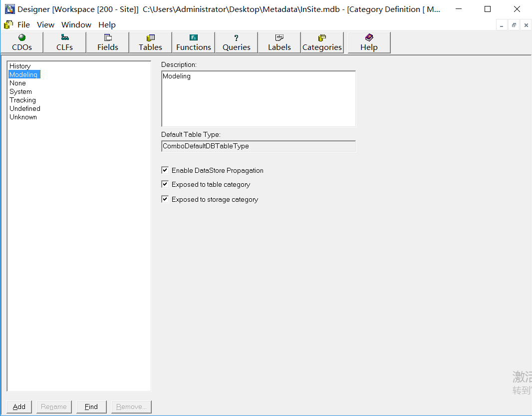Open the Functions toolbar button
This screenshot has width=532, height=416.
[194, 42]
